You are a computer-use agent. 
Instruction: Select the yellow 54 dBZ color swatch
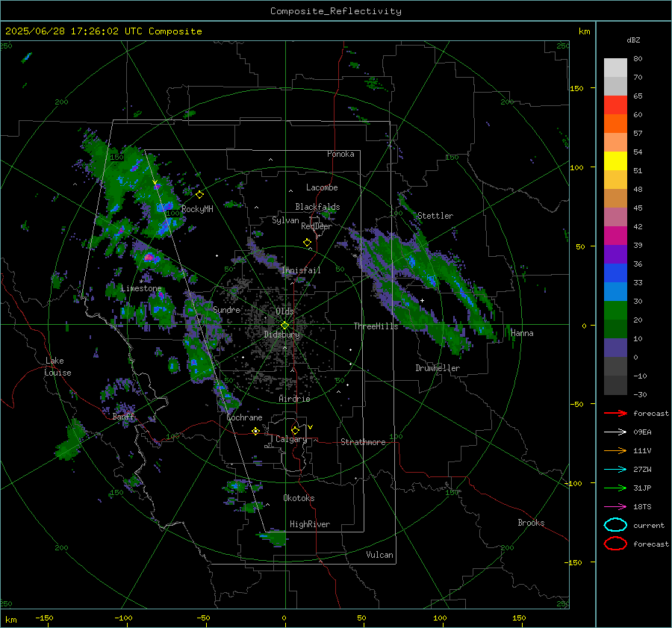coord(615,161)
